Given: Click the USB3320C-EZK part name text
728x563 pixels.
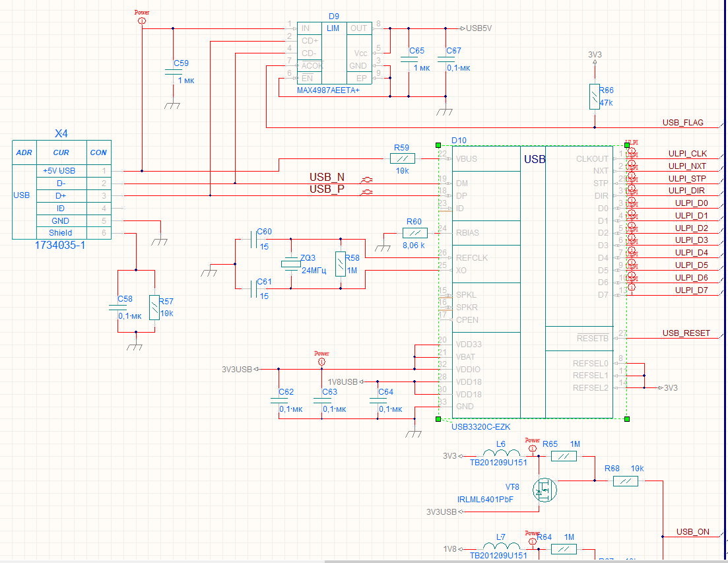Looking at the screenshot, I should tap(481, 427).
